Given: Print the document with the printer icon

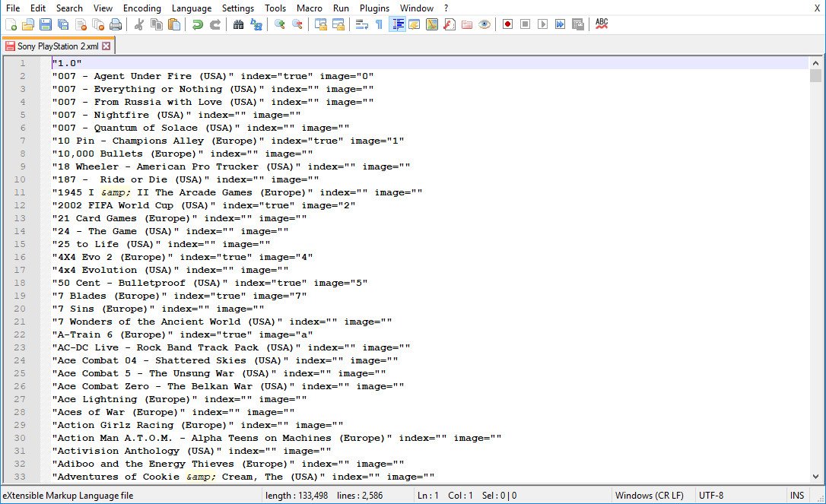Looking at the screenshot, I should (x=116, y=24).
